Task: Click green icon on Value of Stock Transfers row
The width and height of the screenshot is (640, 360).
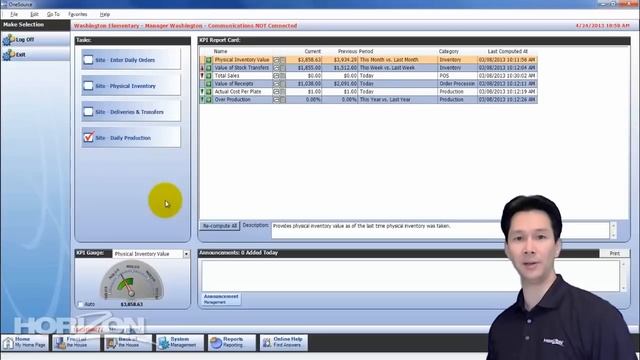Action: (x=209, y=68)
